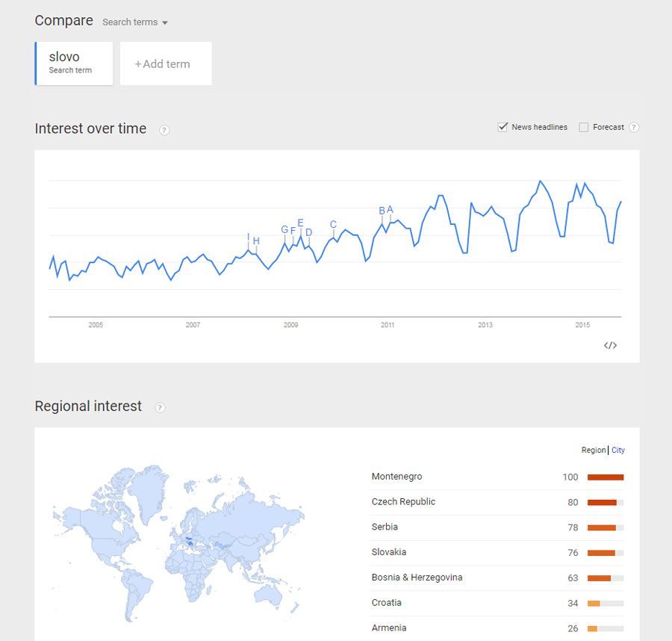Open help icon next to Interest over time
This screenshot has width=672, height=641.
pos(164,130)
